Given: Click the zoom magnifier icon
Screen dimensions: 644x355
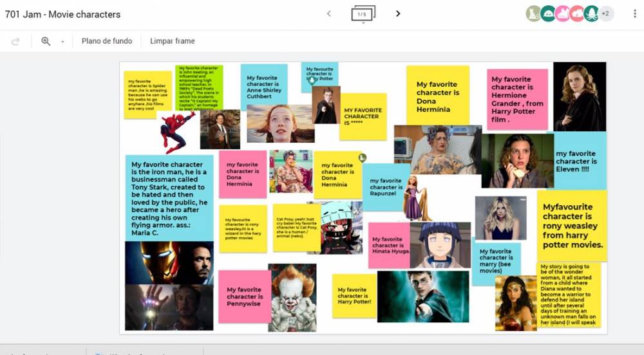Looking at the screenshot, I should pos(46,41).
